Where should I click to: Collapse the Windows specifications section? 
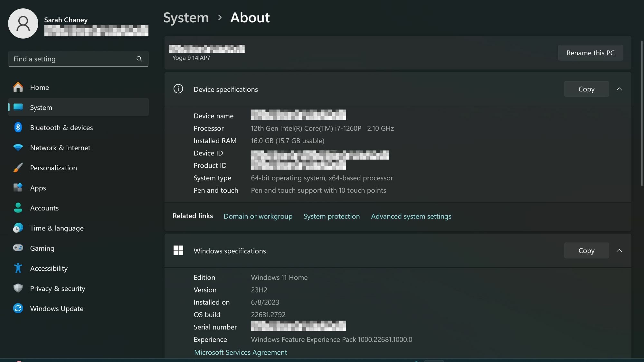point(620,250)
